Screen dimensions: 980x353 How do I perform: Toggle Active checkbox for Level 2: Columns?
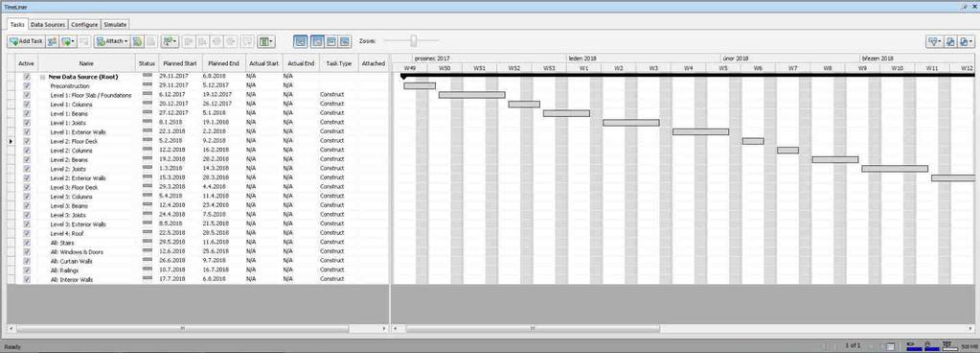click(x=27, y=151)
